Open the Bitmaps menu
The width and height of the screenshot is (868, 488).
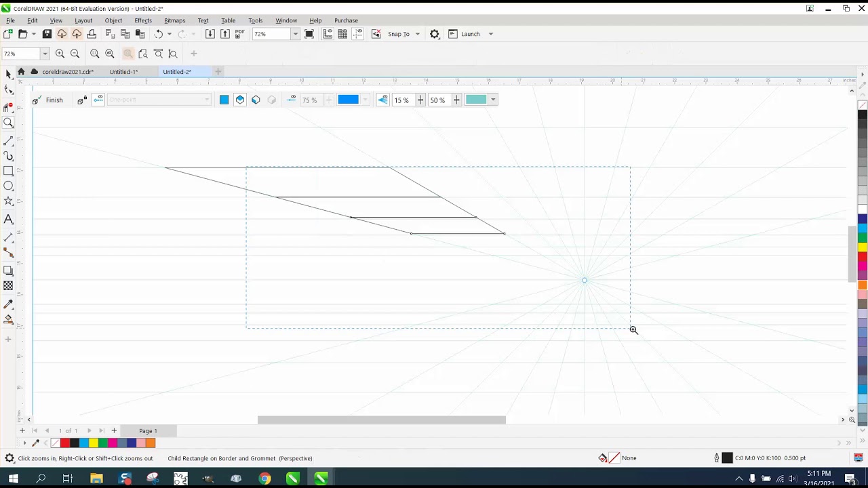pos(174,20)
